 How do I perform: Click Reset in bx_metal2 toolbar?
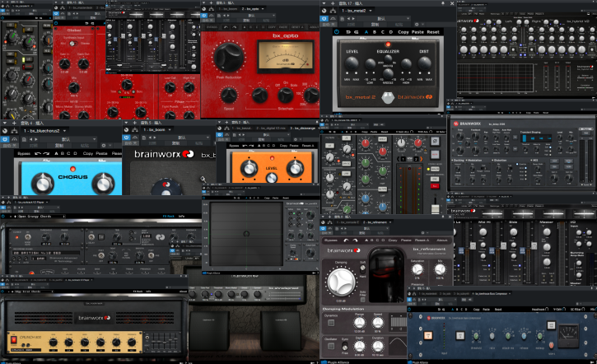(433, 32)
